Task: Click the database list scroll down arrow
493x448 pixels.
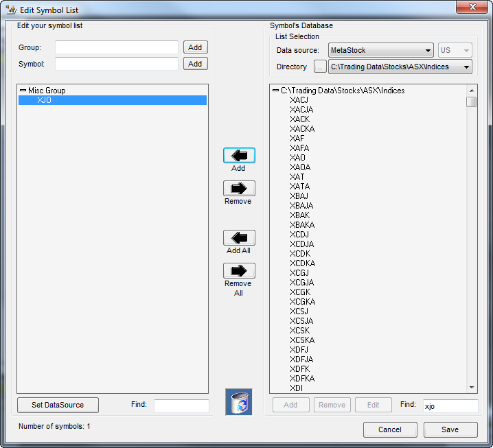Action: 472,388
